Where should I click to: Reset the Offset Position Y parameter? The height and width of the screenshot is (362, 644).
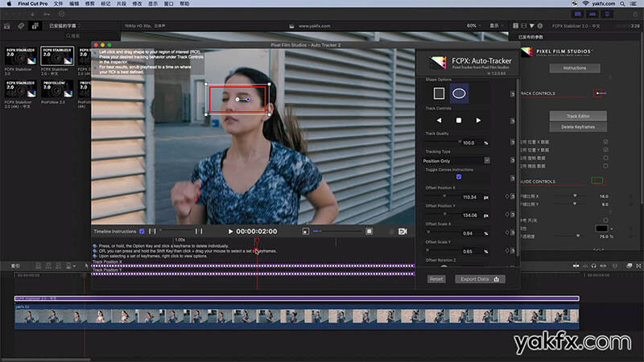point(513,215)
